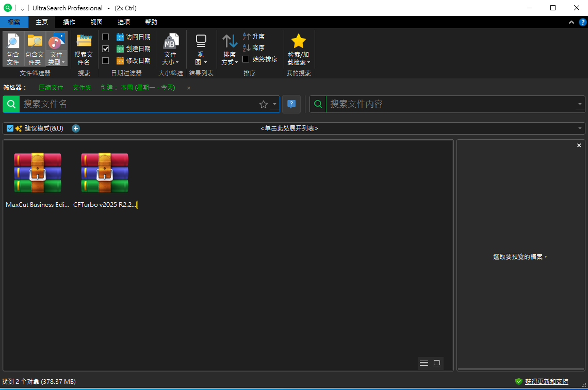The image size is (588, 390).
Task: Click the blue help bubble icon beside search
Action: (x=291, y=104)
